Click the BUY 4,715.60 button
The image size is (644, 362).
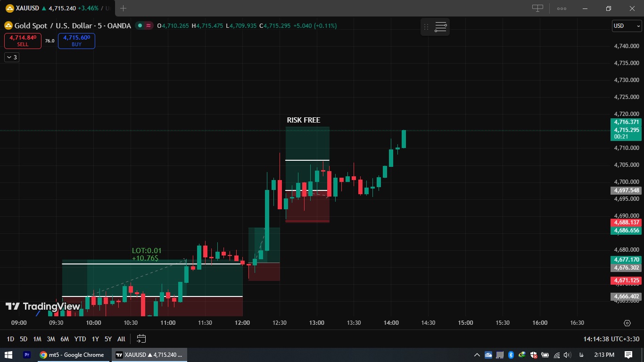76,41
